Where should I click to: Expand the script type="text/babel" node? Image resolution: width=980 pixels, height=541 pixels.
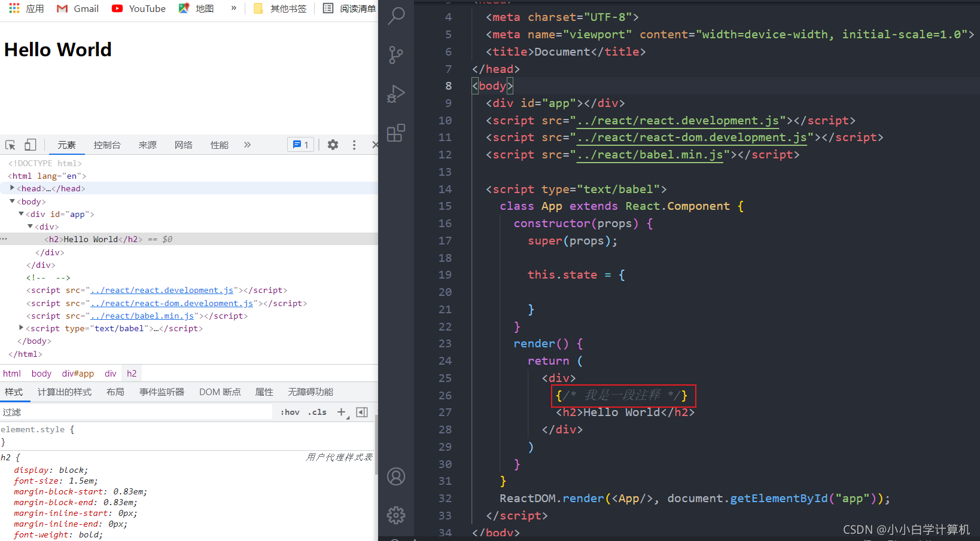[21, 328]
